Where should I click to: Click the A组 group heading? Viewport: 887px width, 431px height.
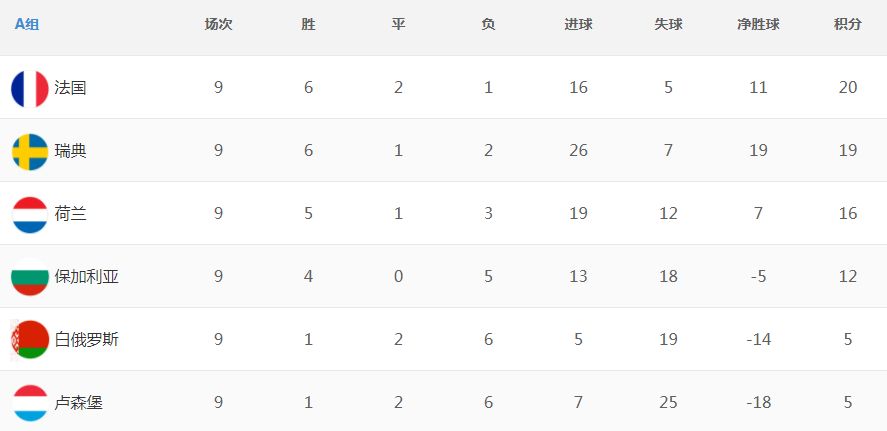27,24
